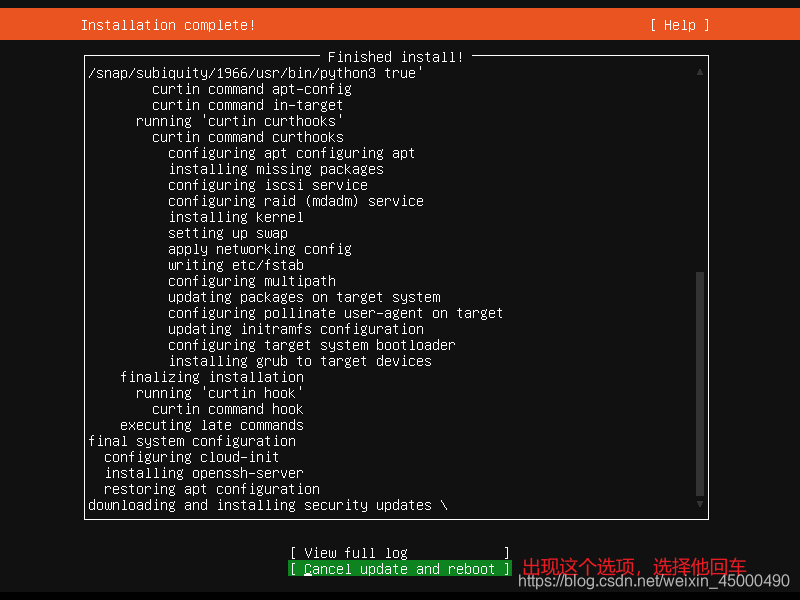Screen dimensions: 800x600
Task: Click log line 'curtin command curthooks'
Action: [247, 137]
